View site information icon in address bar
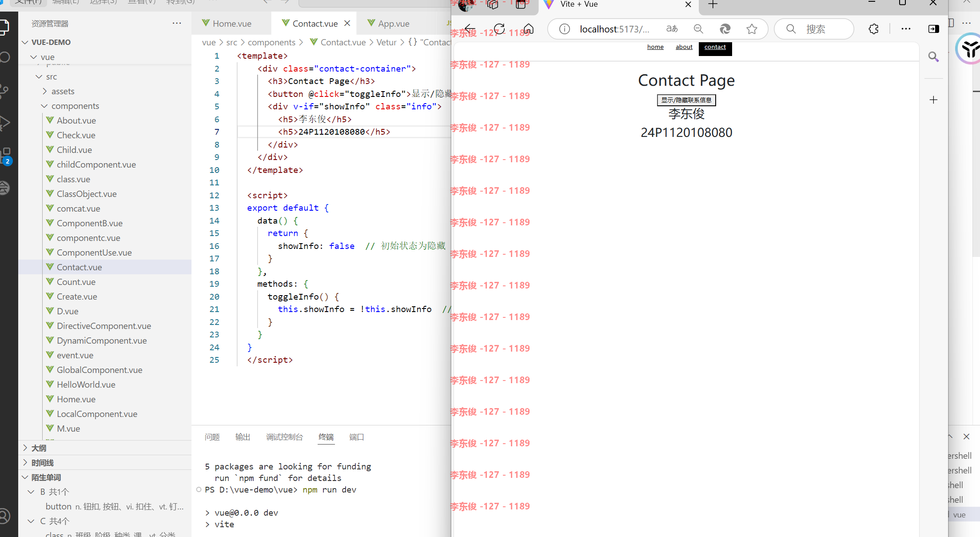Image resolution: width=980 pixels, height=537 pixels. tap(565, 29)
